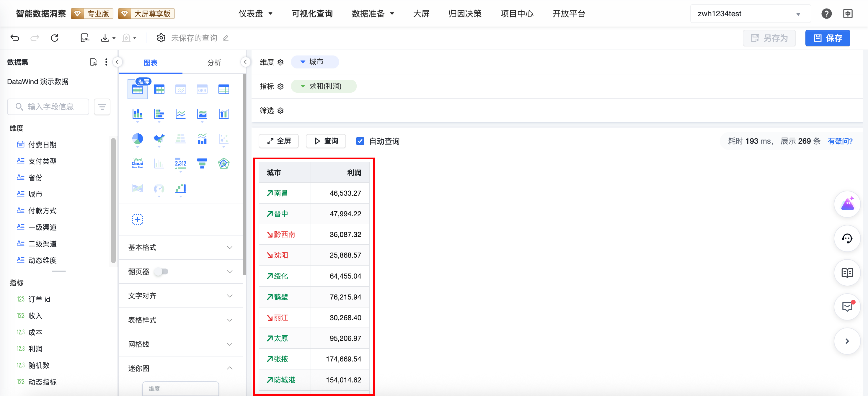The height and width of the screenshot is (396, 868).
Task: Select the radar chart icon
Action: click(x=223, y=163)
